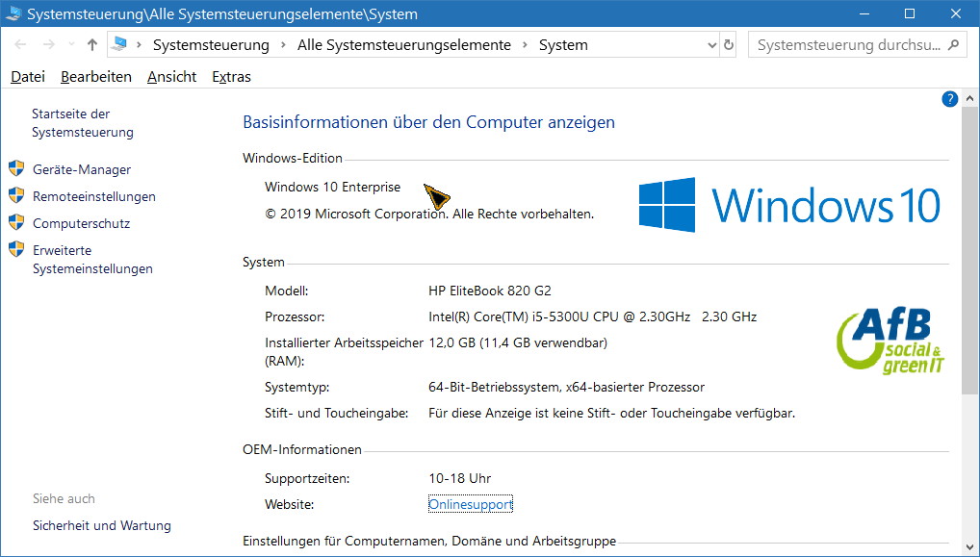Screen dimensions: 980x557
Task: Refresh the System page
Action: pos(728,45)
